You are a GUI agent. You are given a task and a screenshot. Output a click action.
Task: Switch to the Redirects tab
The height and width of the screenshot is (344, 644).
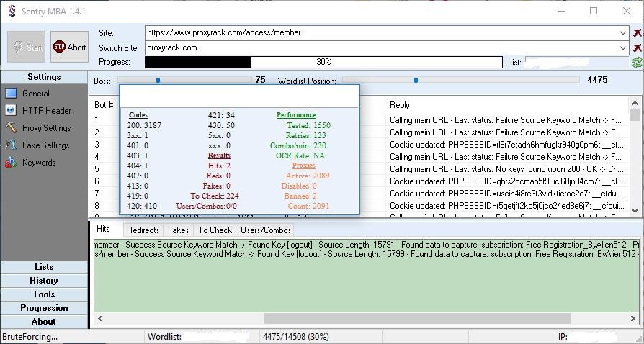[x=143, y=230]
